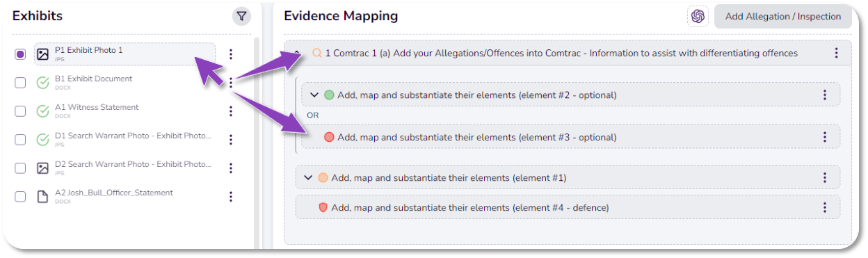
Task: Open kebab menu for A1 Witness Statement
Action: click(x=231, y=111)
